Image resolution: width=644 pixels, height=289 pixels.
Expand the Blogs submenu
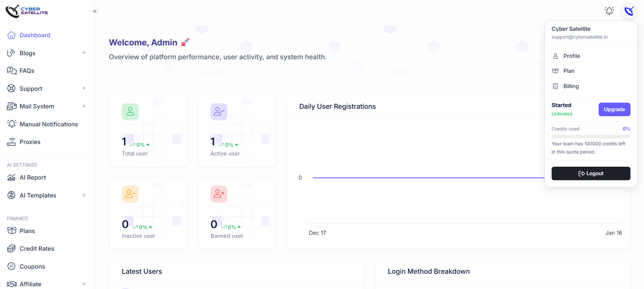84,53
